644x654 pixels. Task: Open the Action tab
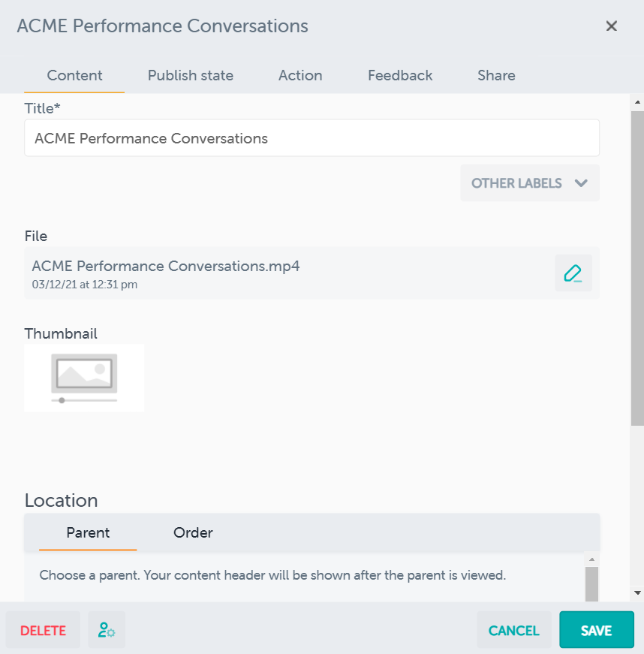(300, 76)
